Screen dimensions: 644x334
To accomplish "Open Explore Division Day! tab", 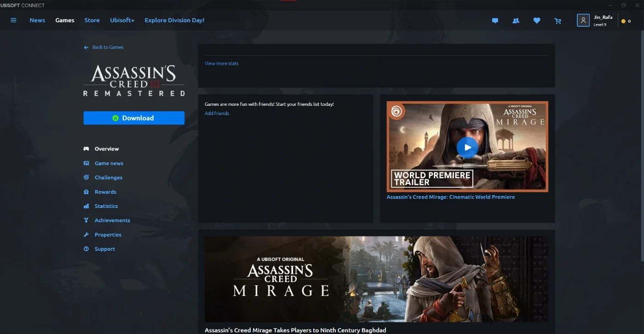I will pyautogui.click(x=174, y=20).
